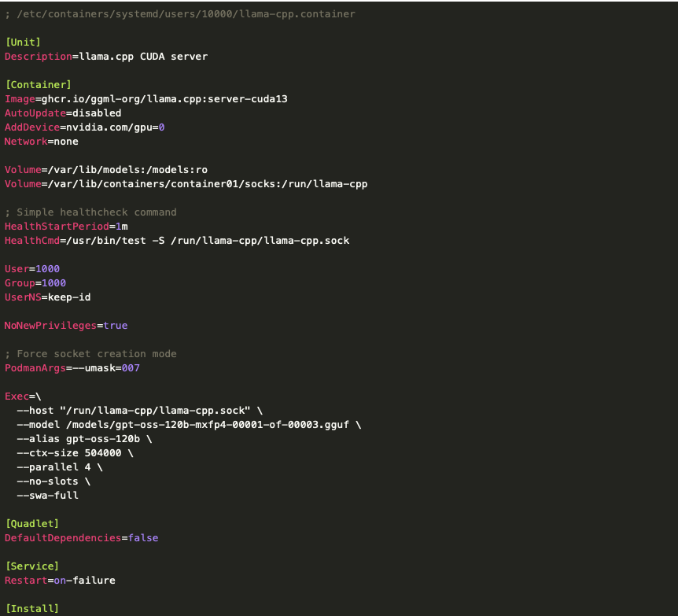Click the HealthCmd key

coord(32,241)
